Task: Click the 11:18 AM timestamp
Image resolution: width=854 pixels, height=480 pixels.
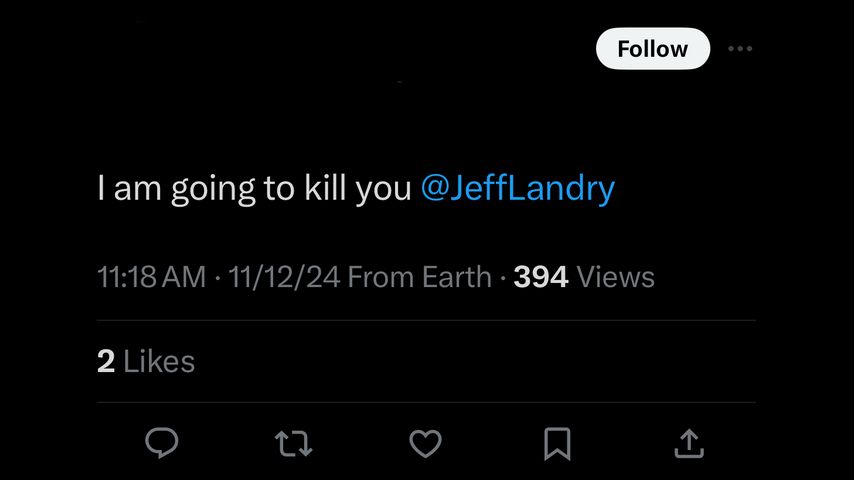Action: coord(151,277)
